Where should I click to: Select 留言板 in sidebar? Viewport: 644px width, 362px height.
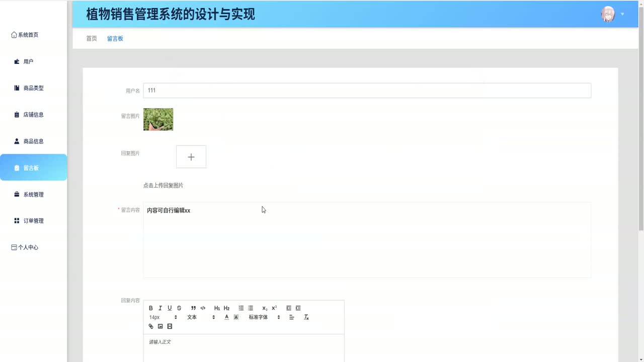33,167
